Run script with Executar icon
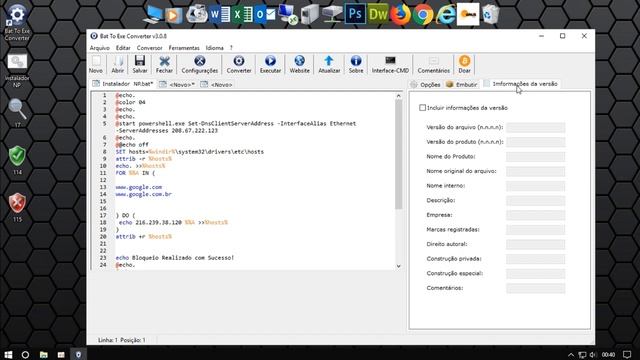Screen dimensions: 640x360 pos(270,64)
